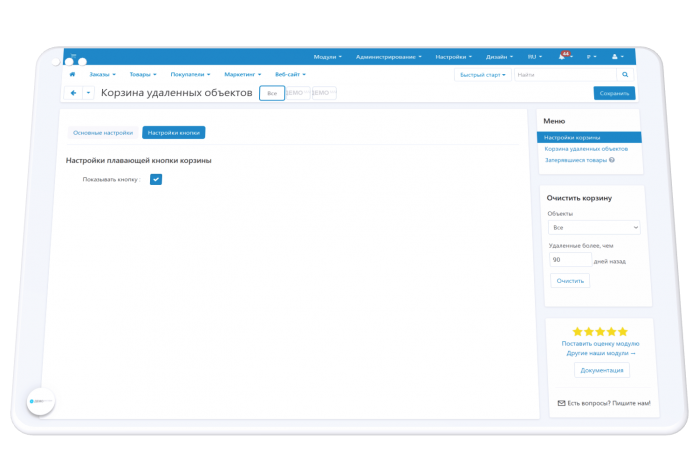The height and width of the screenshot is (466, 700).
Task: Click the five-star rating icons
Action: [x=600, y=332]
